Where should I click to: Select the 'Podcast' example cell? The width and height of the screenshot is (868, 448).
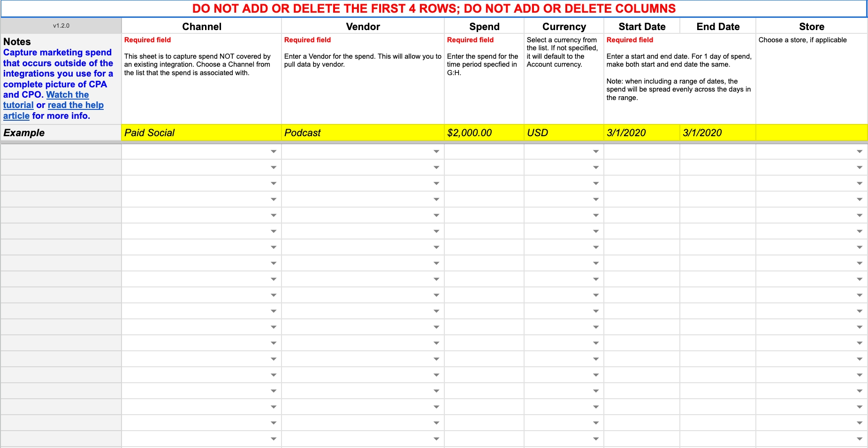(363, 133)
